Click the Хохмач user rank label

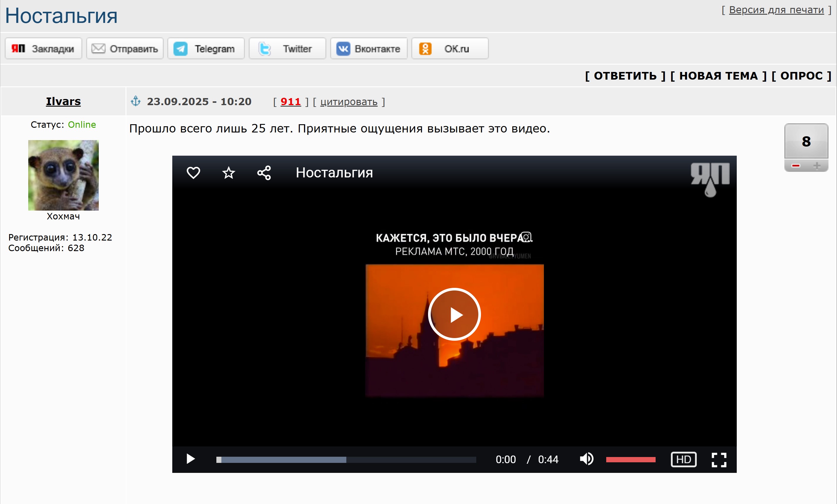[x=63, y=216]
